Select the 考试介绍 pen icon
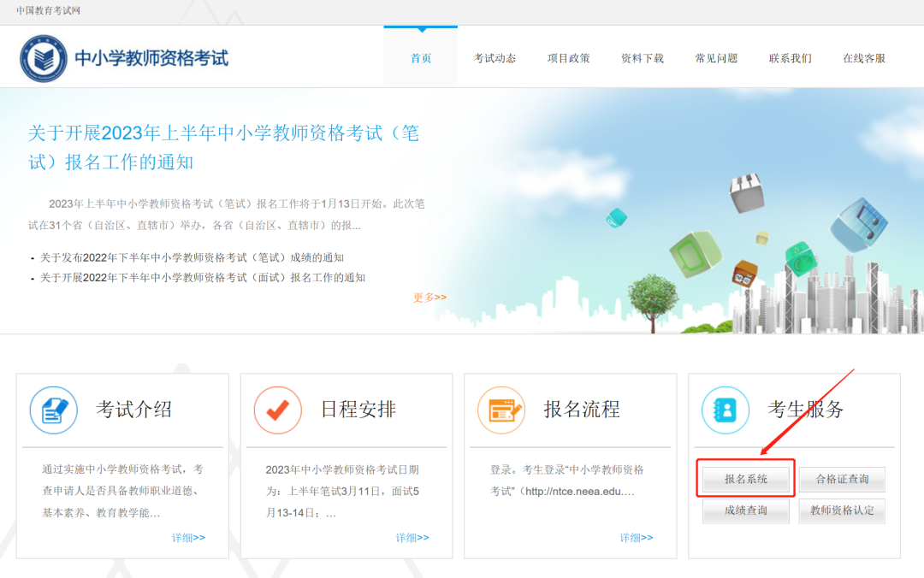This screenshot has width=924, height=578. (x=53, y=410)
